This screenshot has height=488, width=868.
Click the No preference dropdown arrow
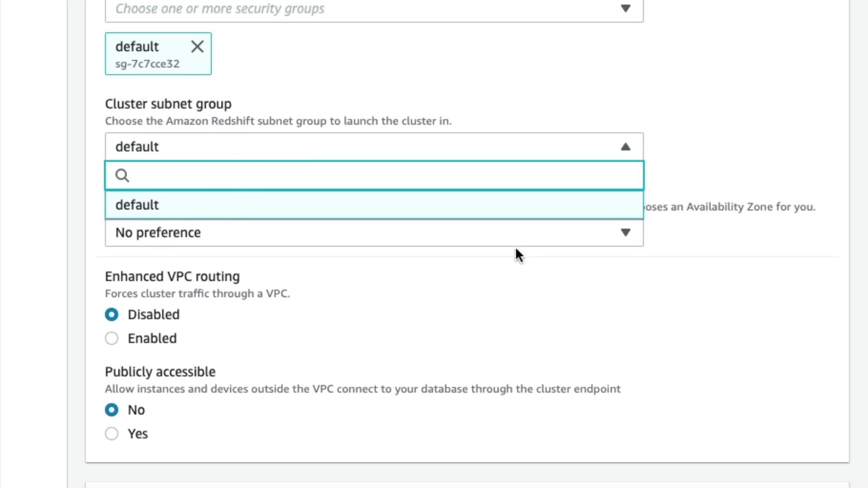625,233
